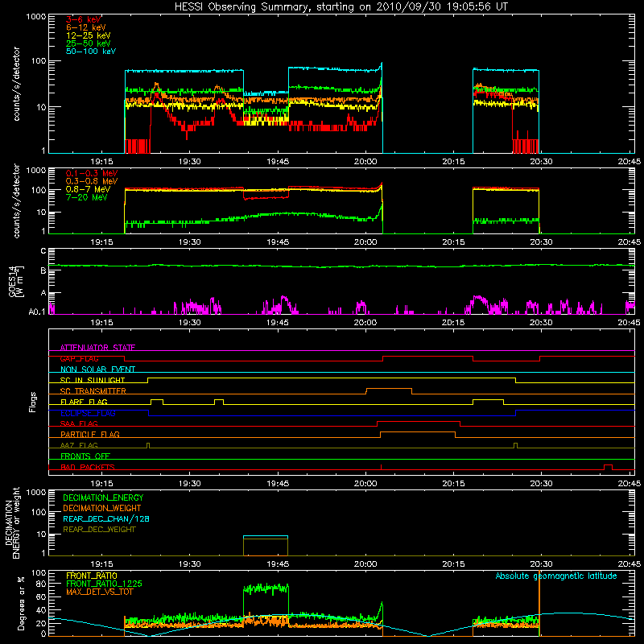The image size is (644, 644).
Task: Select the 20:30 tick label under the decimation panel
Action: [541, 564]
